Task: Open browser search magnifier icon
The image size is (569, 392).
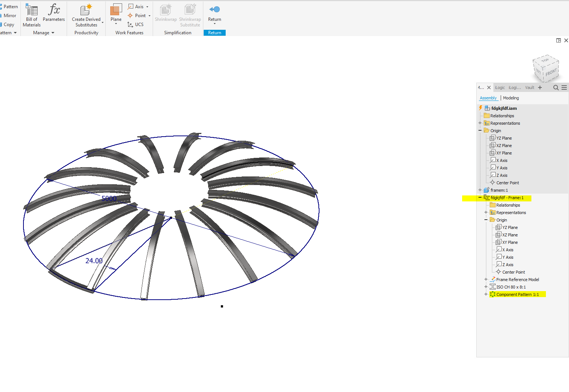Action: (556, 87)
